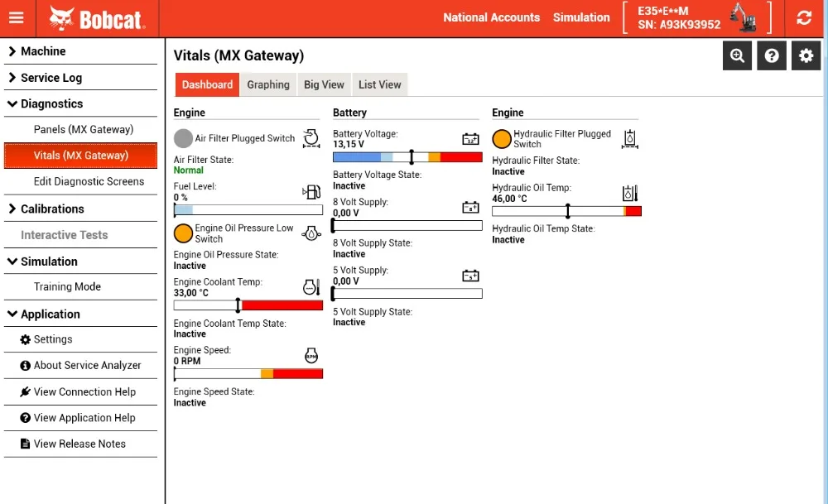Click the Air Filter State 'Normal' value
Screen dimensions: 828x504
pyautogui.click(x=189, y=170)
